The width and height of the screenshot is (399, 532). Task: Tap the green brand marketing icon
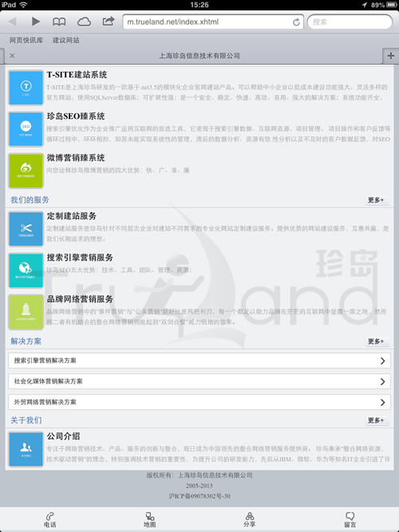click(26, 312)
